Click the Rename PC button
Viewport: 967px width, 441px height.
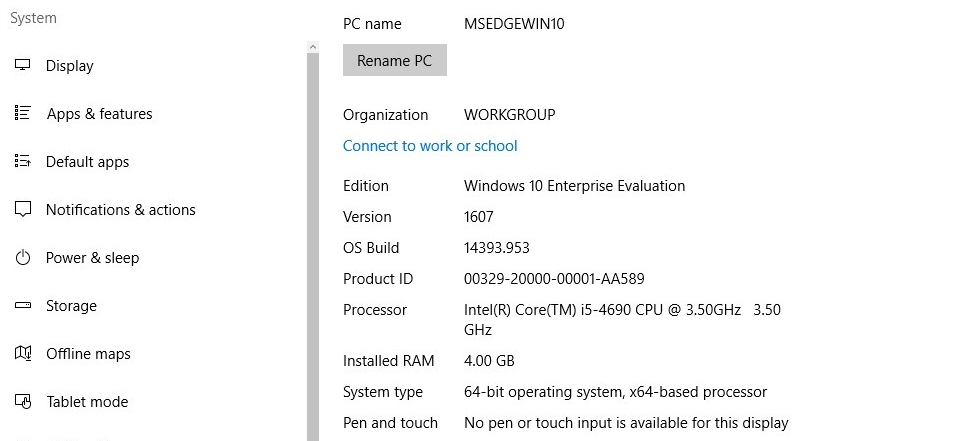395,60
